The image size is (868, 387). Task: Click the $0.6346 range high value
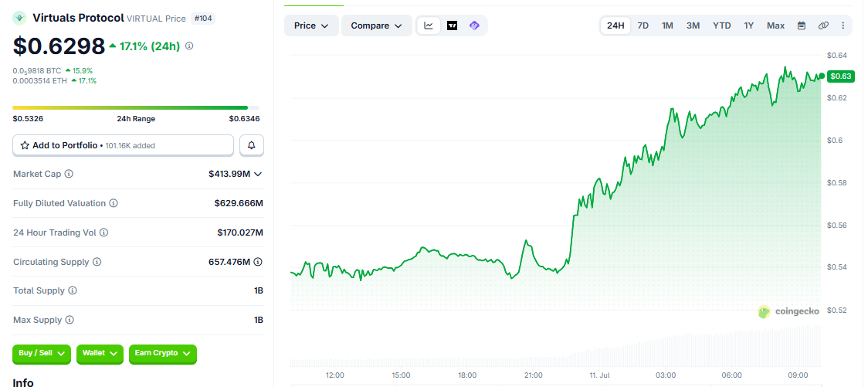244,118
